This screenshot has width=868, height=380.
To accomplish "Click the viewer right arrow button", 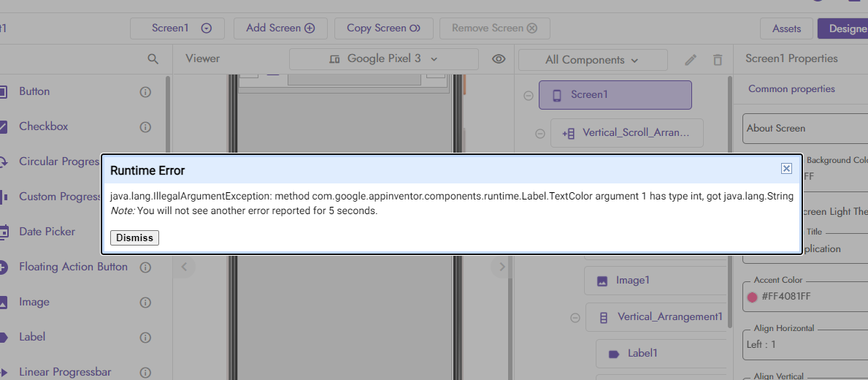I will 502,267.
